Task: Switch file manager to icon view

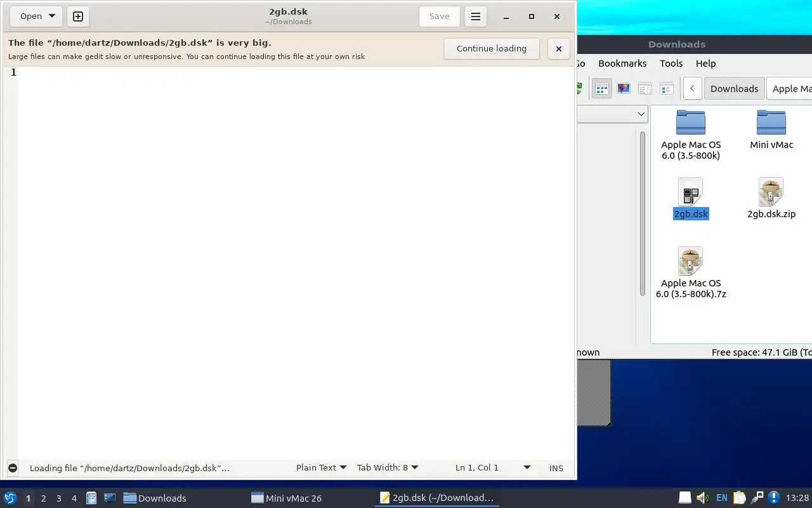Action: click(x=601, y=88)
